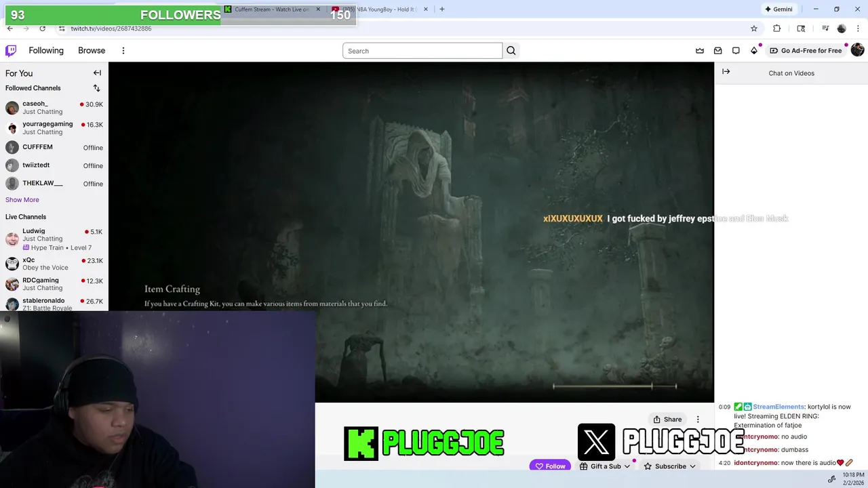This screenshot has height=488, width=868.
Task: Jump to the 0:09 chat timestamp
Action: 724,407
